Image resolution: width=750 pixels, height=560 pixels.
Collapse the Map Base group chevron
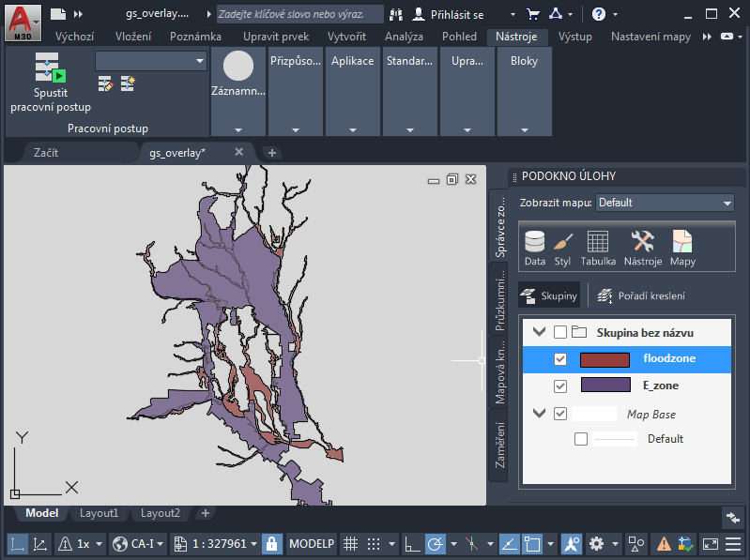click(x=540, y=413)
